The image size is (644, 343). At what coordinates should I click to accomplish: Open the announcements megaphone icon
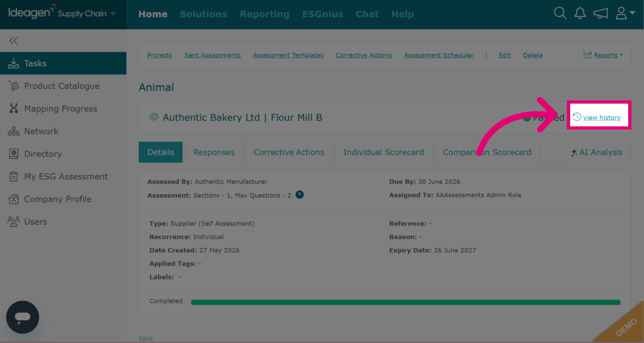(600, 13)
